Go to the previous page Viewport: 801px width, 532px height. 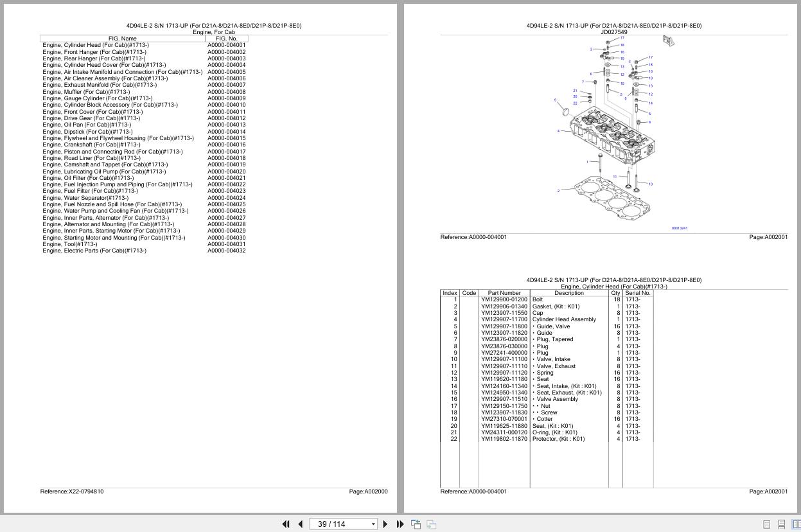point(300,524)
